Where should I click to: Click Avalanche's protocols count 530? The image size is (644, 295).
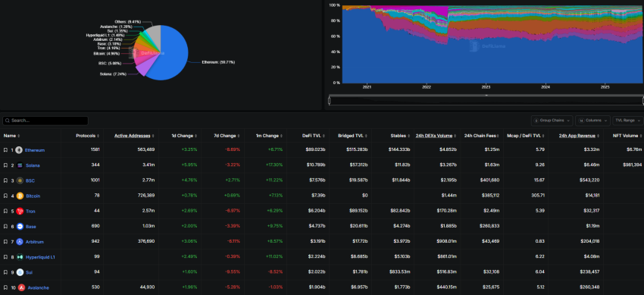pos(95,287)
